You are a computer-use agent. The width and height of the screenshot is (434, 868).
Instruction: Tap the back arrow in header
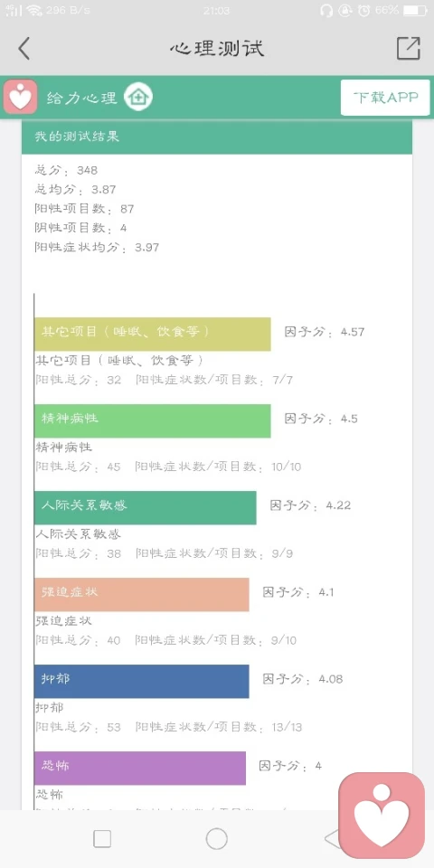[x=24, y=48]
